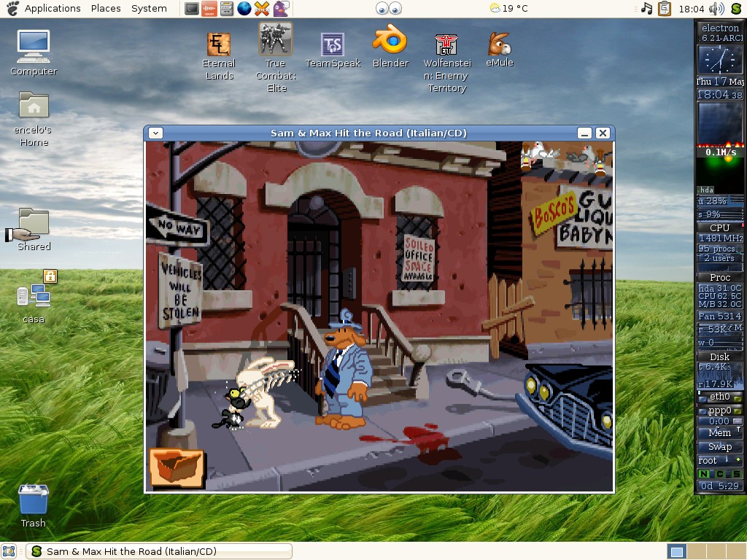Screen dimensions: 747x560
Task: Launch the terminal from the top panel
Action: [x=192, y=9]
